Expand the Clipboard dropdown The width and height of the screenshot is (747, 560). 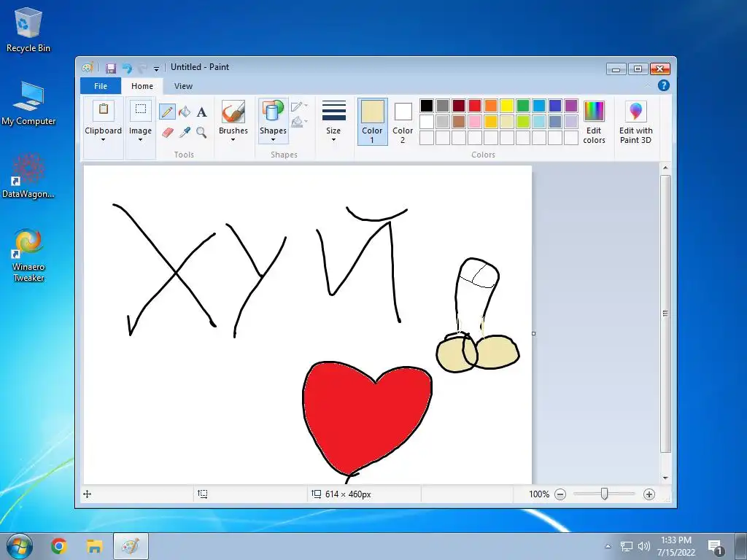click(x=104, y=140)
